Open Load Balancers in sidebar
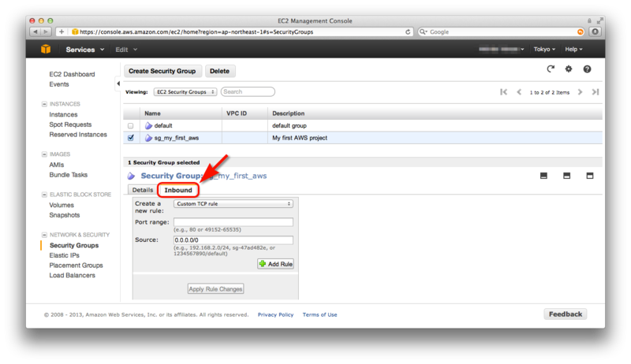Viewport: 631px width, 364px height. (x=73, y=276)
